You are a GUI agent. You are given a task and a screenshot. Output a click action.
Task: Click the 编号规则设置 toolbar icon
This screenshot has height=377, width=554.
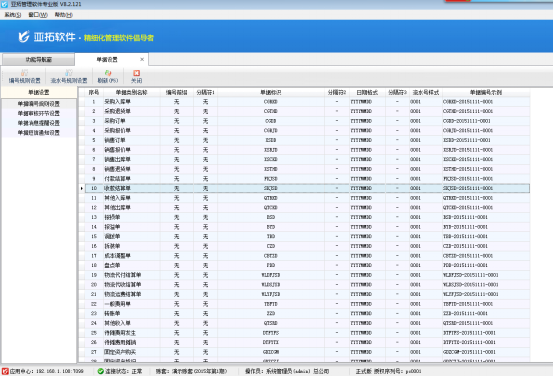(x=24, y=73)
